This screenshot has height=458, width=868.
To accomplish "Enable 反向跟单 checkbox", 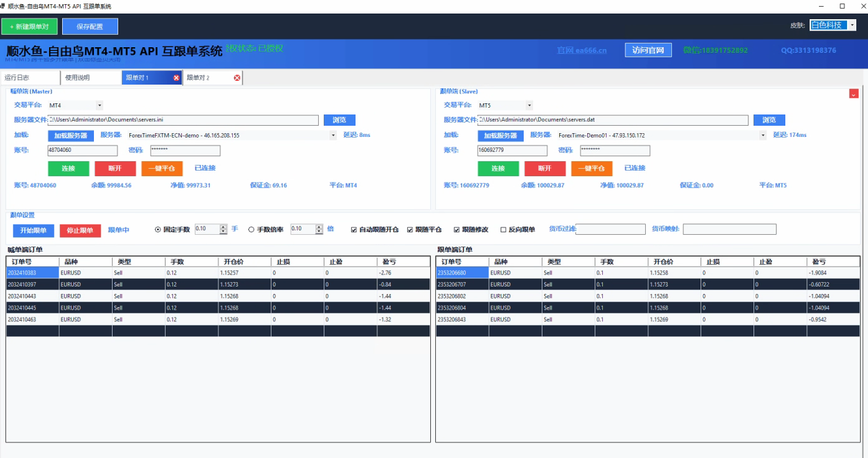I will (x=503, y=229).
